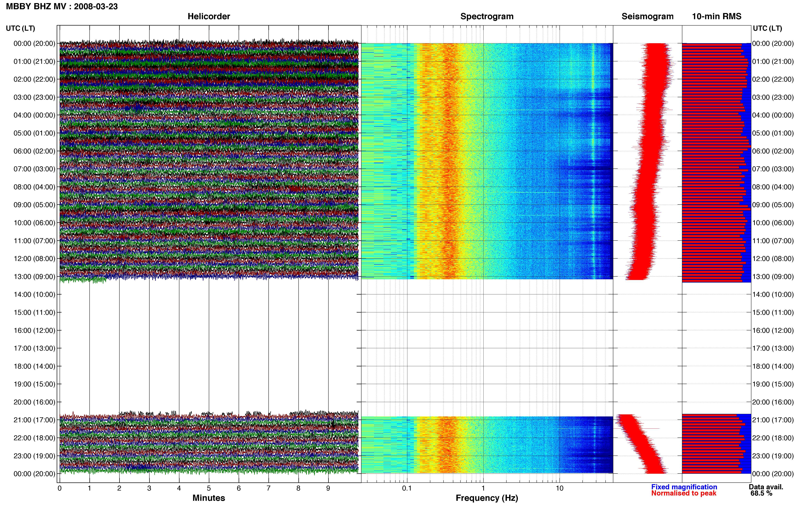Click minutes-axis tick label '0'
The height and width of the screenshot is (508, 812).
(x=59, y=488)
